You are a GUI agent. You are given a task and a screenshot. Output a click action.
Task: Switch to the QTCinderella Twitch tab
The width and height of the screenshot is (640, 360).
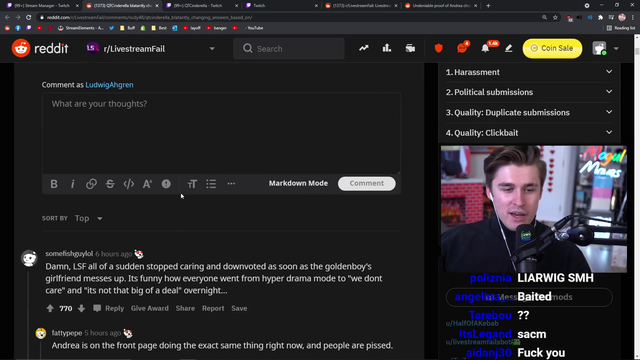(202, 6)
